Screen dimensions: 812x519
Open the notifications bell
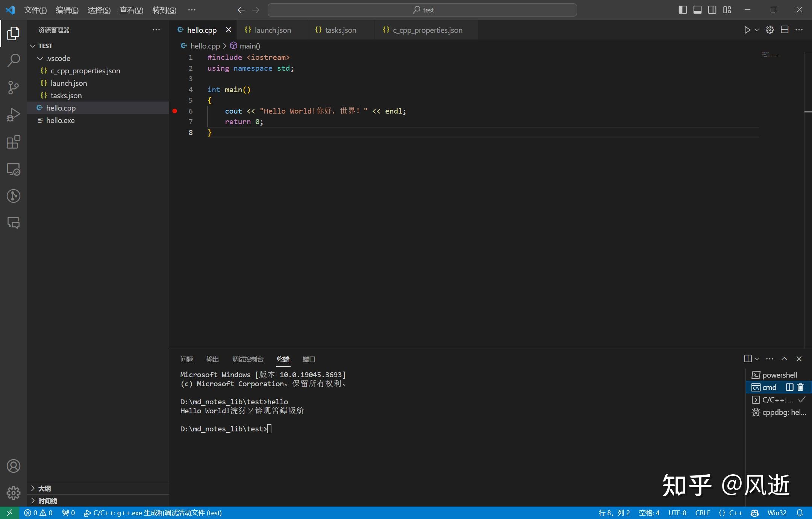[800, 513]
